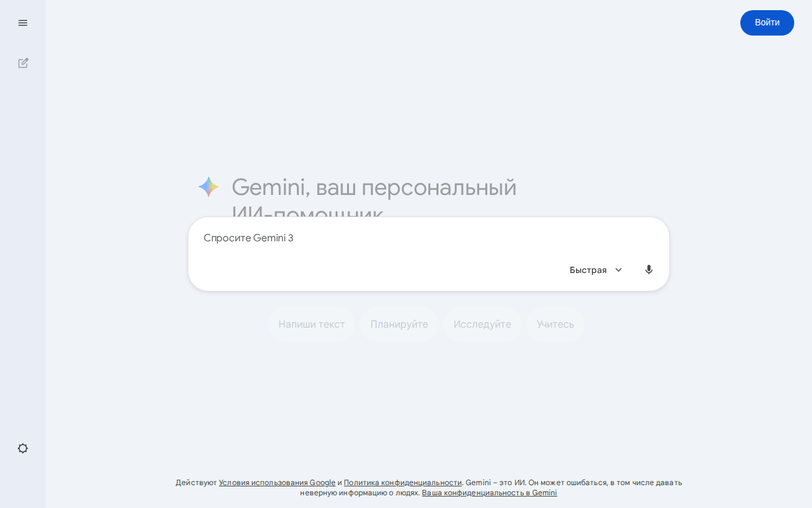Open the hamburger main menu
812x508 pixels.
[x=23, y=23]
